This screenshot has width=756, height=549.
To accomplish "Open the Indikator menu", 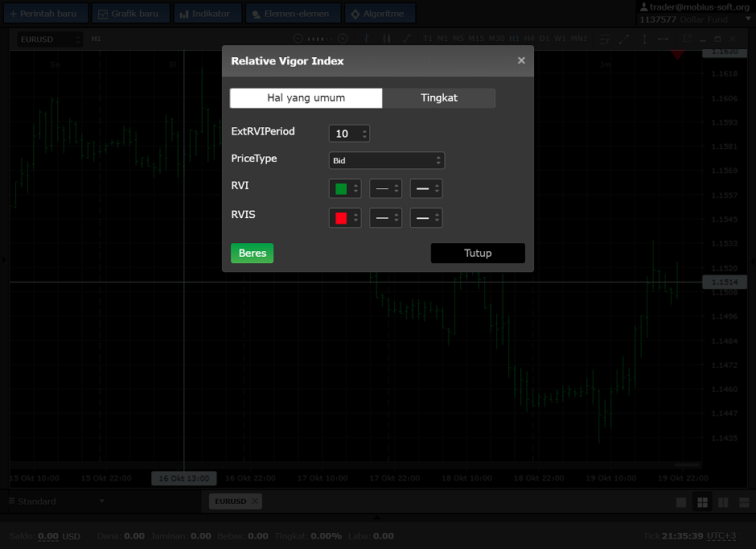I will [x=207, y=14].
